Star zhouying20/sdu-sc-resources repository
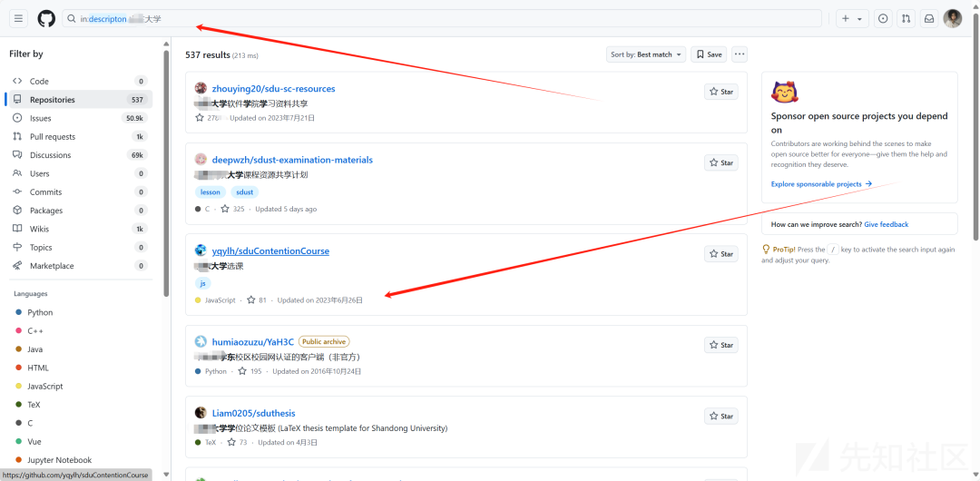 pos(721,92)
